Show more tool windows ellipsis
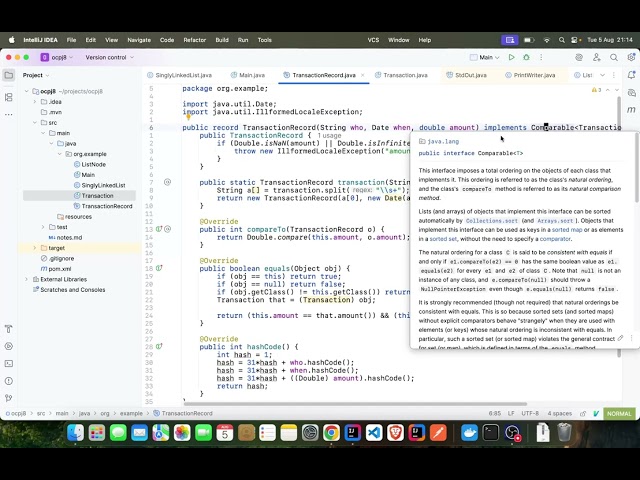Viewport: 640px width, 480px height. pos(9,115)
